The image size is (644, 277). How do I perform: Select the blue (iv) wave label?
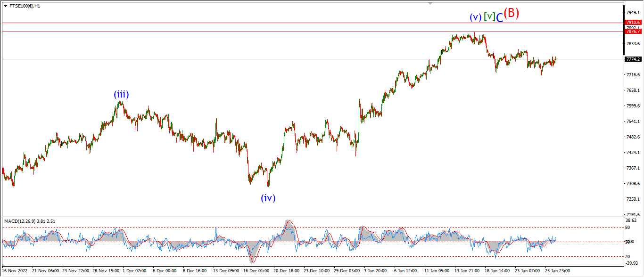point(268,198)
